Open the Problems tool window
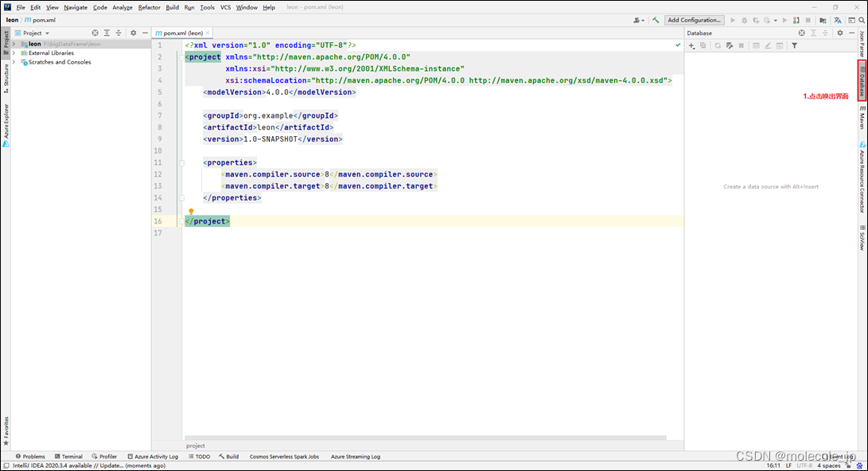The image size is (868, 471). coord(30,457)
